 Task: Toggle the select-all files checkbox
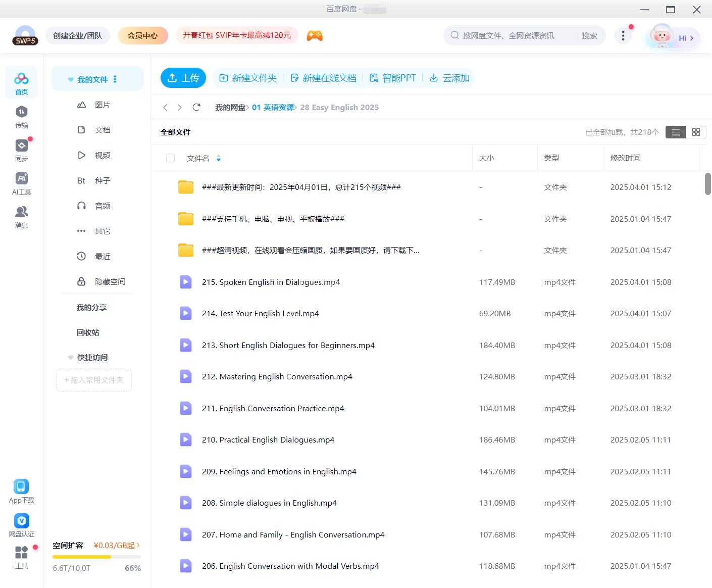click(x=171, y=158)
